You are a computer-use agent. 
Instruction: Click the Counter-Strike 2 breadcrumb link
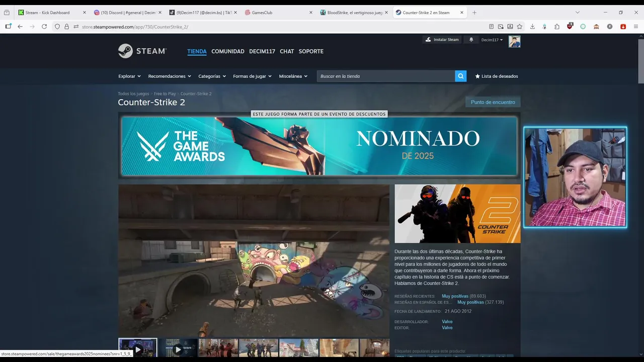(196, 94)
